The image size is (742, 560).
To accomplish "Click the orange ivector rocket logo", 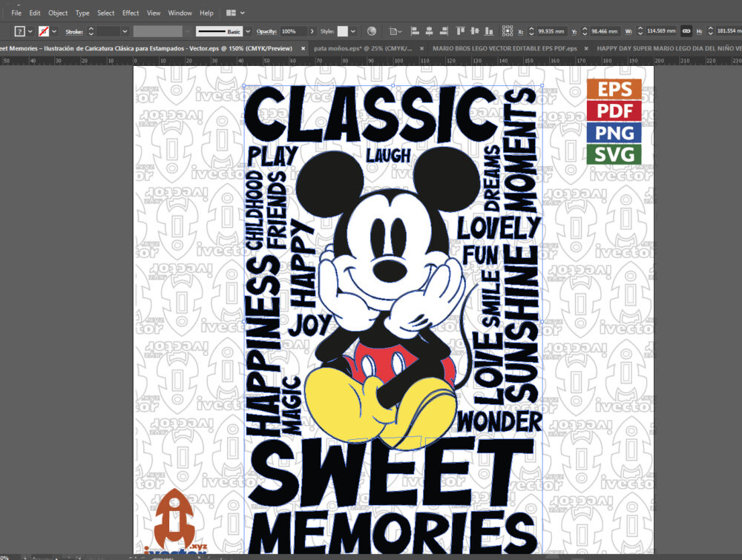I will [x=175, y=520].
